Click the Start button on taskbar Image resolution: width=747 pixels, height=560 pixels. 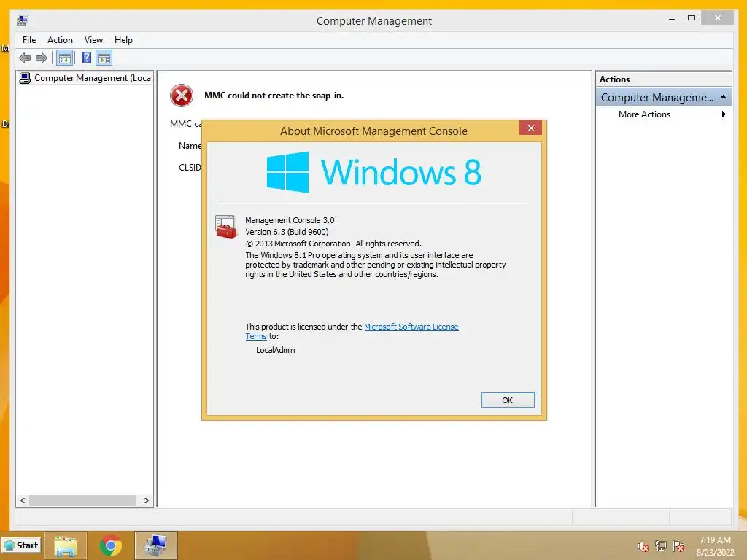21,545
